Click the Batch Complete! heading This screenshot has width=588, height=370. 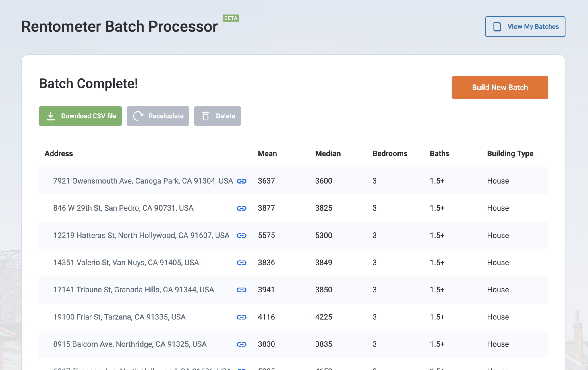[88, 84]
